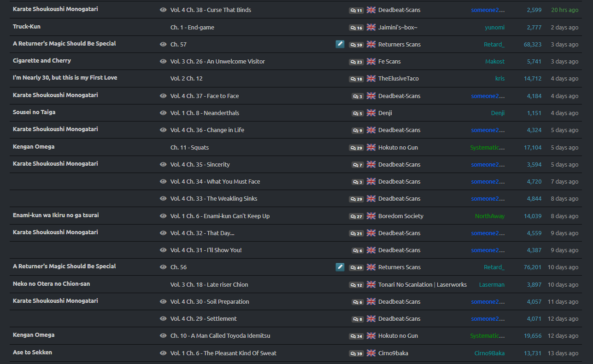Open the comments badge for Truck-Kun End-game chapter
This screenshot has height=364, width=593.
click(356, 28)
